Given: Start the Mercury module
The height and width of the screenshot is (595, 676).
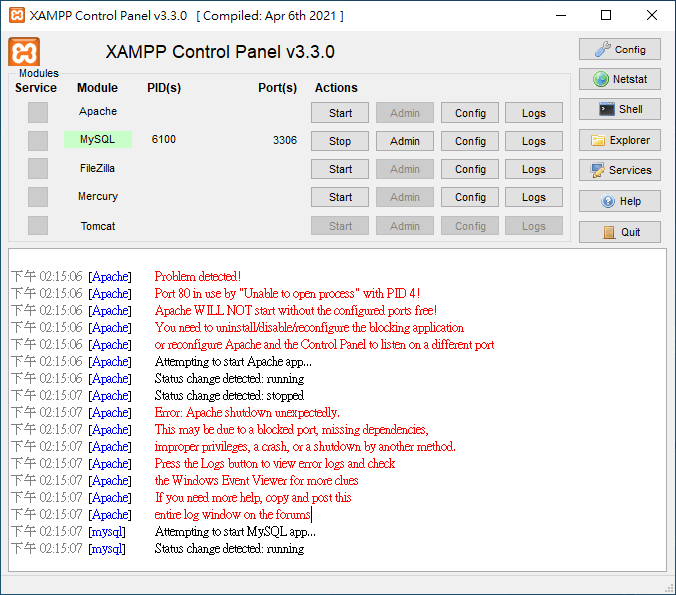Looking at the screenshot, I should 340,197.
